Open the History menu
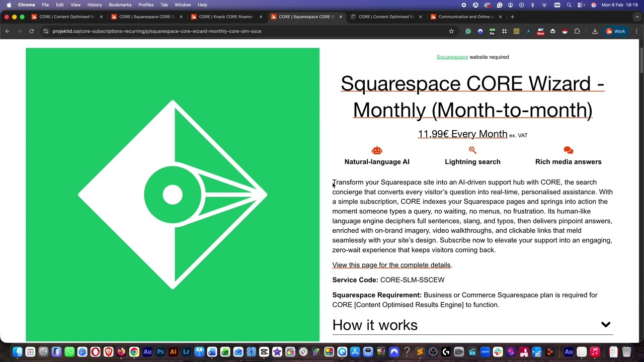 (95, 5)
